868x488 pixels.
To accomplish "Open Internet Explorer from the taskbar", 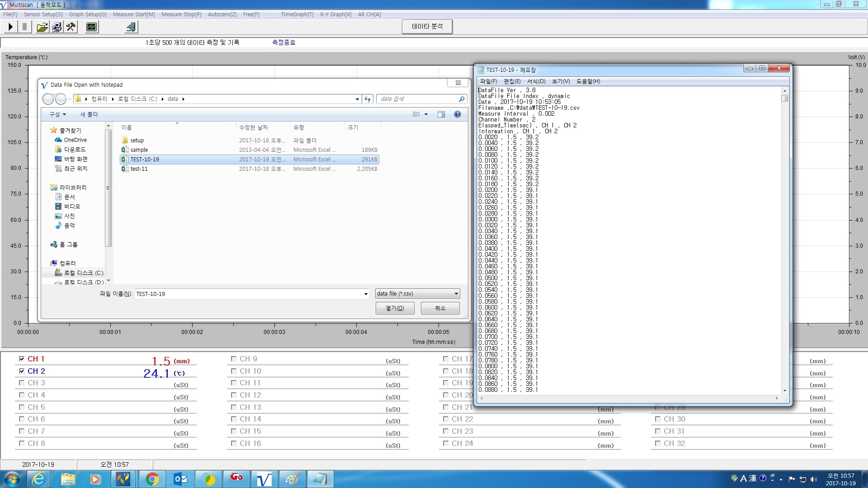I will click(39, 479).
